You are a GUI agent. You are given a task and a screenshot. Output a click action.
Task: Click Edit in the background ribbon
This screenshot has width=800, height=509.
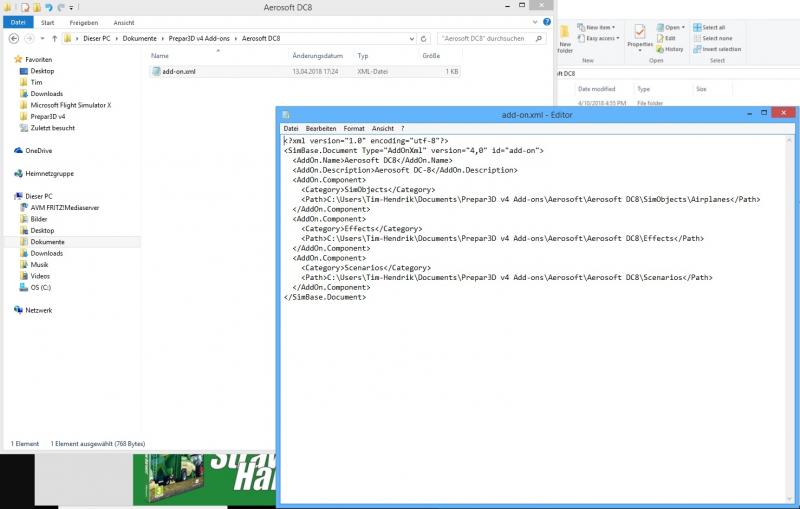[666, 38]
